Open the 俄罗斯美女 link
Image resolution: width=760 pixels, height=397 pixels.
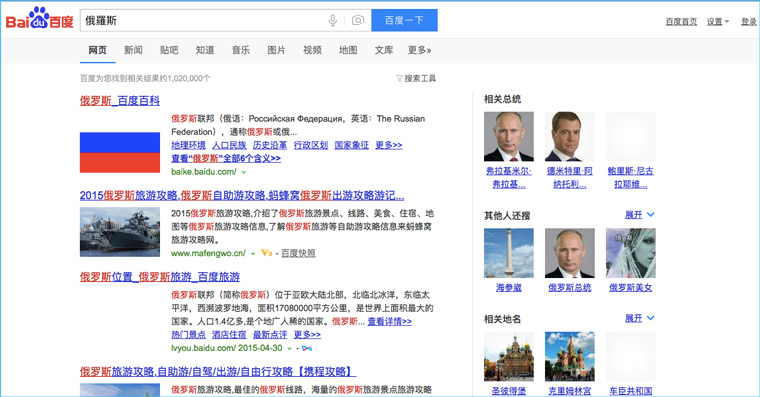coord(631,288)
